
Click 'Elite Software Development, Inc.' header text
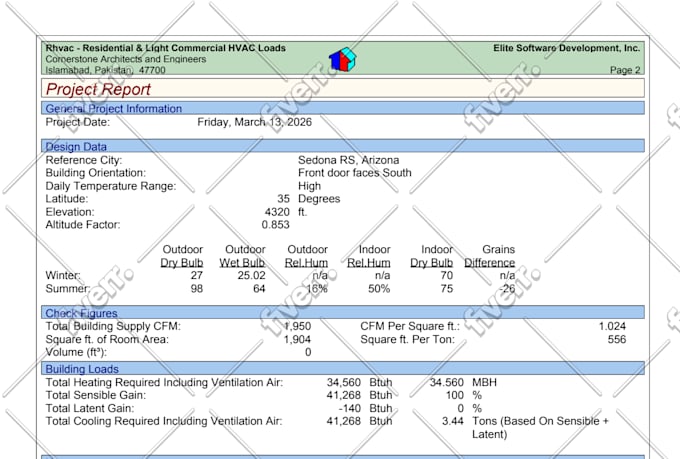tap(567, 48)
